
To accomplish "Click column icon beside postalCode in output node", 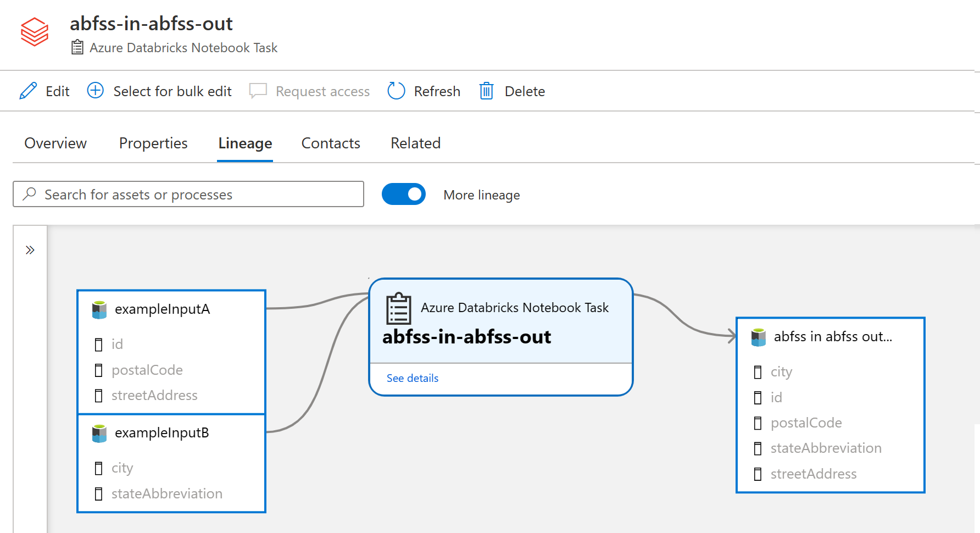I will click(x=758, y=423).
